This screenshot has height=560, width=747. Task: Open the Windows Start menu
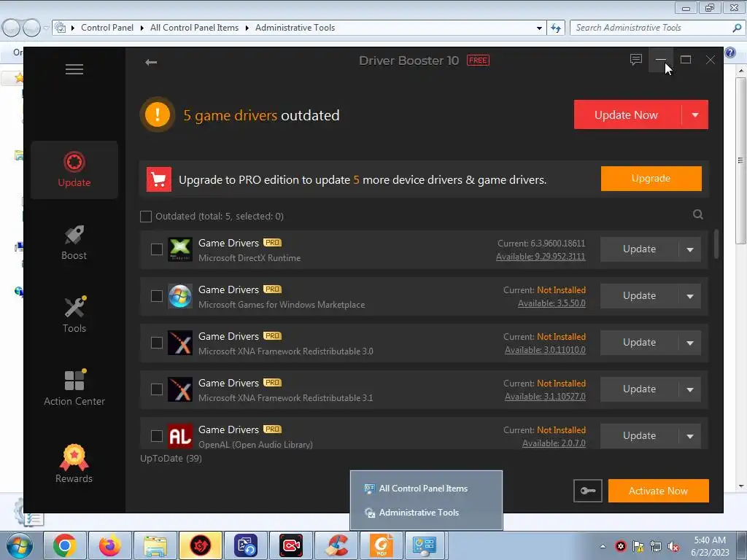[19, 546]
